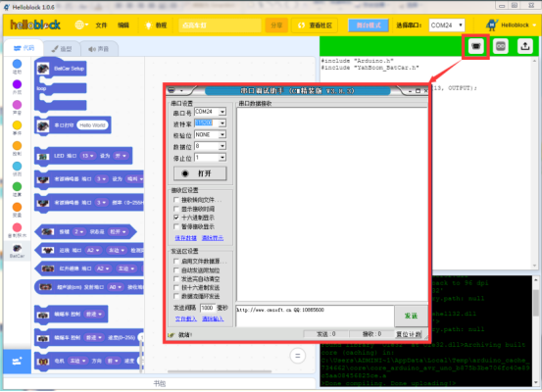Switch to the 代码 code tab
The width and height of the screenshot is (542, 392).
(24, 48)
